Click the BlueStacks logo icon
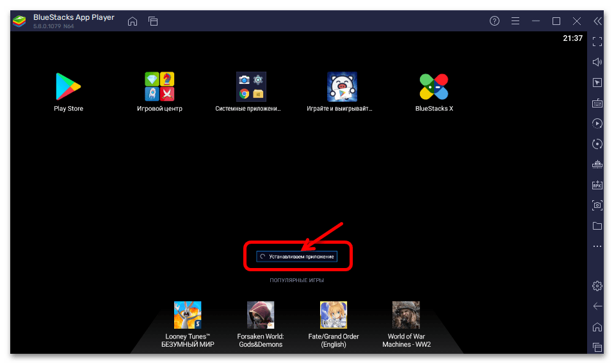 tap(19, 20)
